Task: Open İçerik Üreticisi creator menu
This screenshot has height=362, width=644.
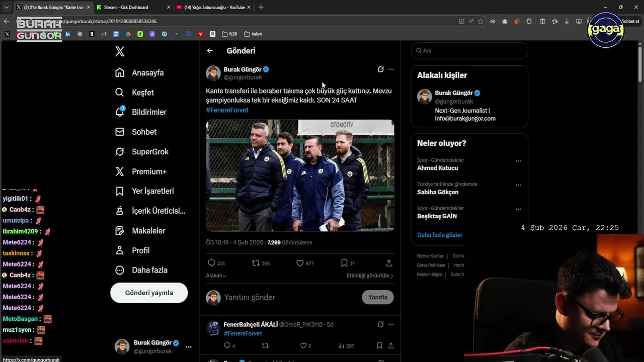Action: (x=150, y=211)
